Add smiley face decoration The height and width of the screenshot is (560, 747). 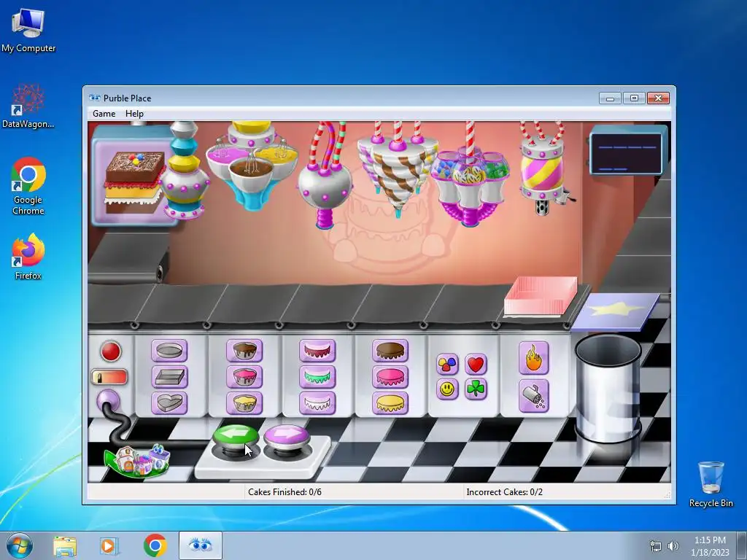click(447, 389)
